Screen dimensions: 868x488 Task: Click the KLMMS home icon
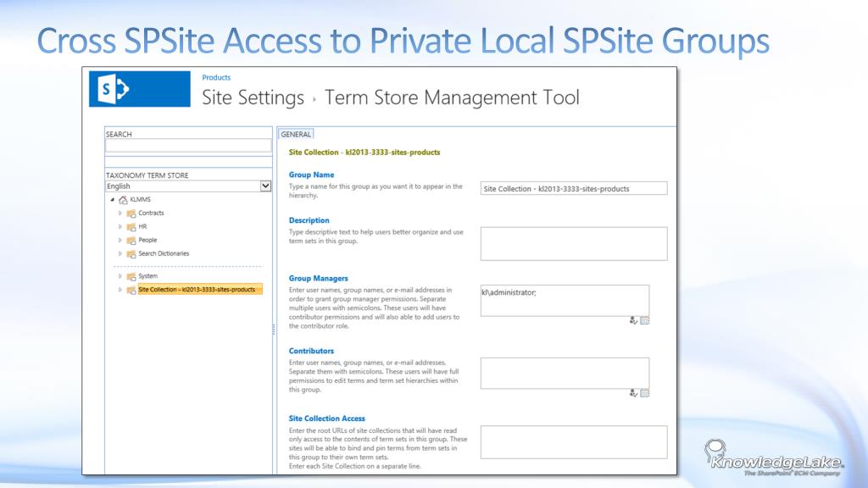click(124, 200)
